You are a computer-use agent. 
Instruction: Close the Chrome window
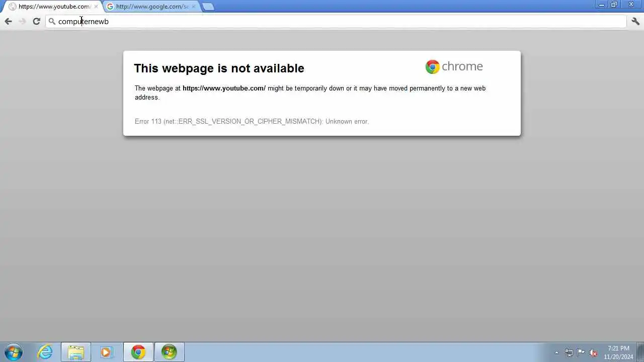tap(631, 5)
